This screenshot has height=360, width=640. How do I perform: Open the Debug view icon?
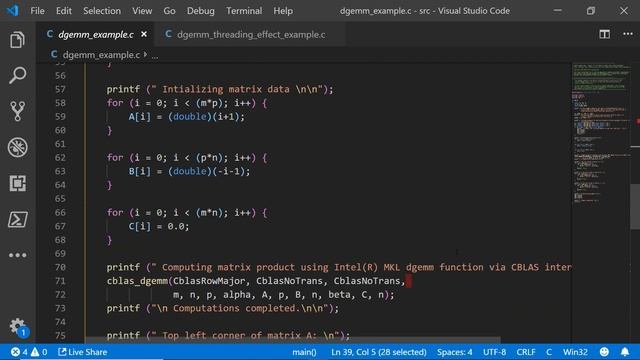[18, 147]
